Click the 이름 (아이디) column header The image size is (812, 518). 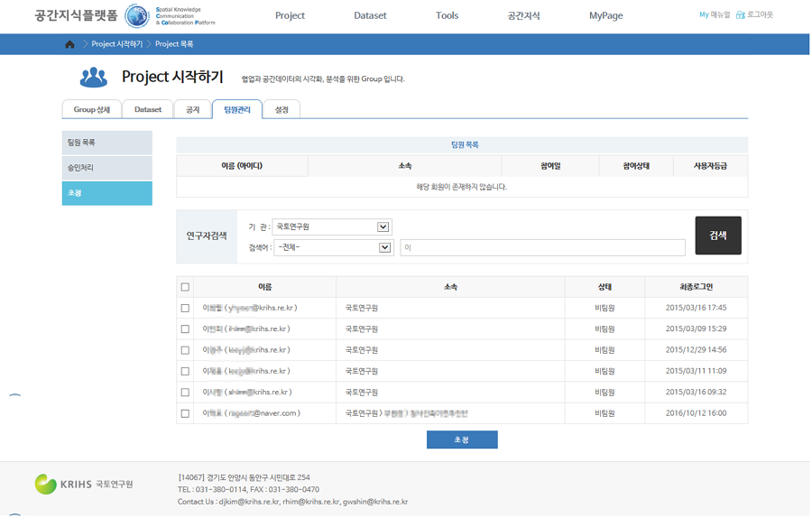tap(242, 166)
